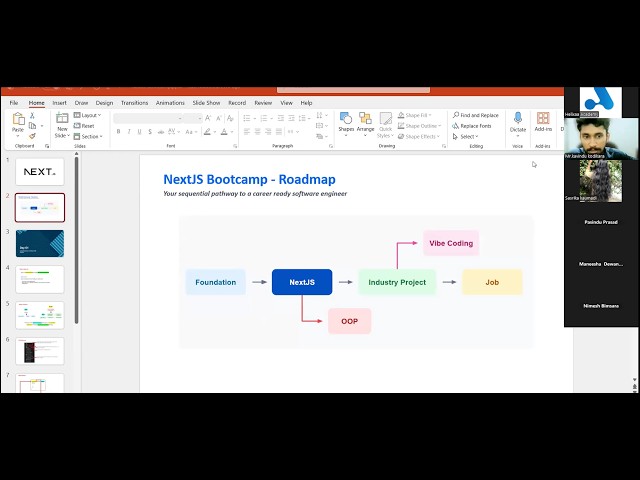Image resolution: width=640 pixels, height=480 pixels.
Task: Click the Vibe Coding box on slide
Action: (x=451, y=243)
